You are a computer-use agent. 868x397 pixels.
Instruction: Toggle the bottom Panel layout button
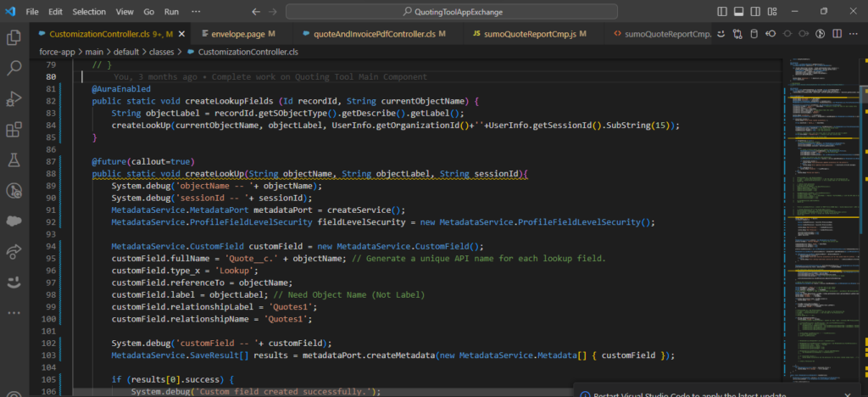(x=738, y=12)
